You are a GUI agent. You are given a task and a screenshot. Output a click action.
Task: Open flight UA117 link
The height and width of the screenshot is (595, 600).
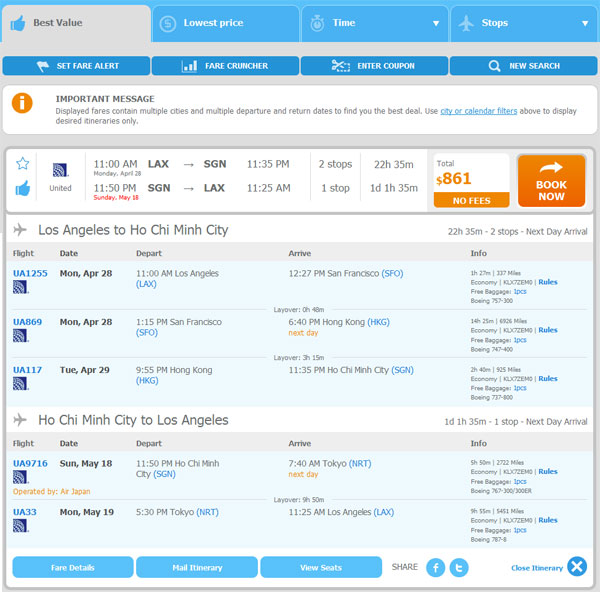(28, 370)
